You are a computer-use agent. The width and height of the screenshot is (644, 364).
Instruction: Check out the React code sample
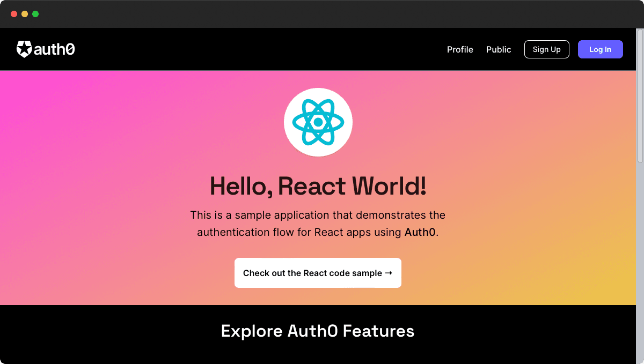tap(318, 273)
